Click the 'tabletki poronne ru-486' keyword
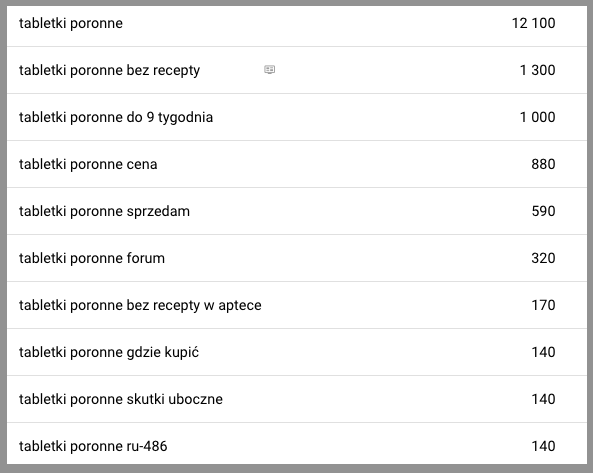Screen dimensions: 593x473 (x=93, y=446)
